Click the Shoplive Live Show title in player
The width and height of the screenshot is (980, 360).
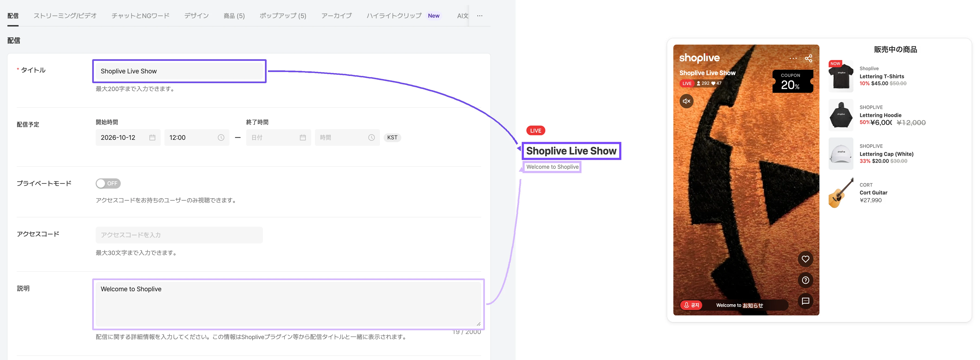point(707,73)
